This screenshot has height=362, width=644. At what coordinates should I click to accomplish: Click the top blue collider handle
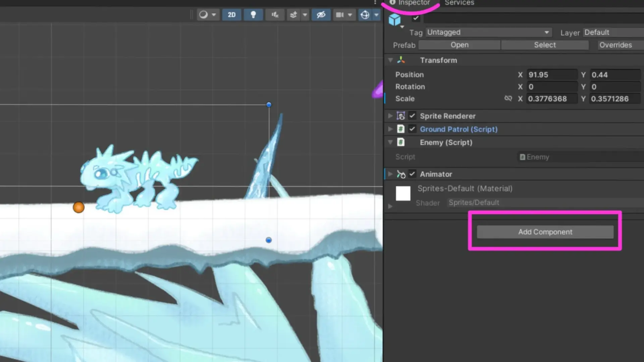(269, 105)
